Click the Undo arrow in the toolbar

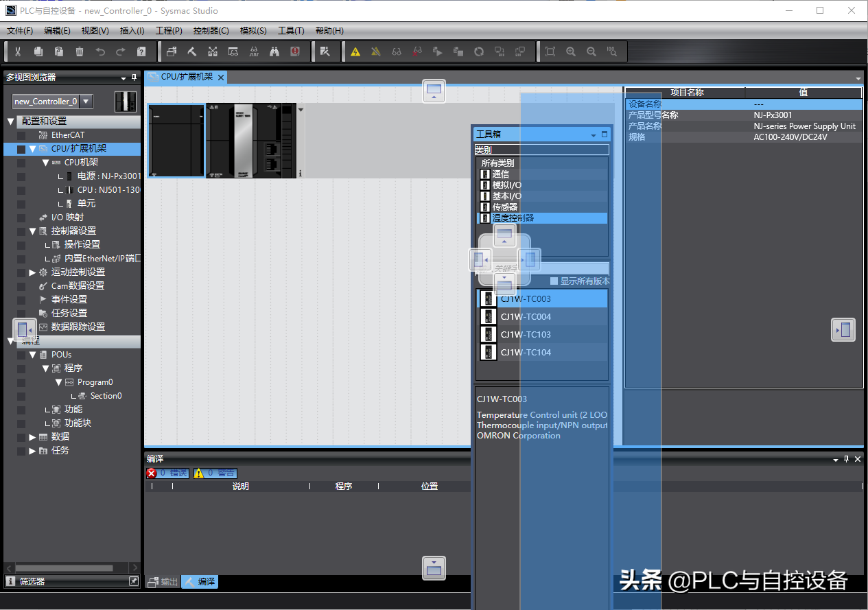click(100, 51)
